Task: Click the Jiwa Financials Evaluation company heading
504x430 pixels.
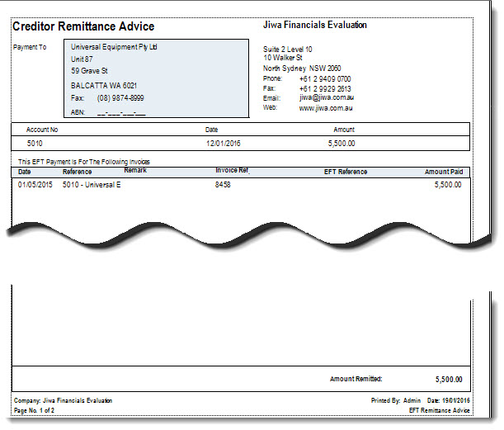Action: [314, 25]
